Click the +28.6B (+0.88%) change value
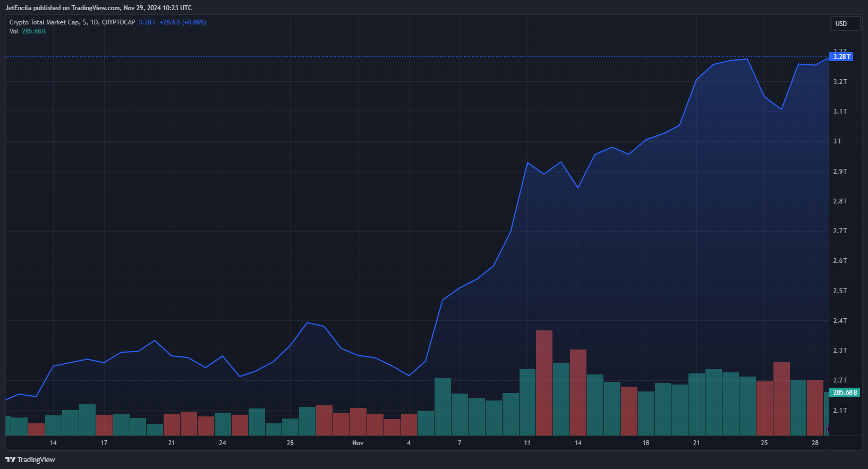 [x=183, y=22]
